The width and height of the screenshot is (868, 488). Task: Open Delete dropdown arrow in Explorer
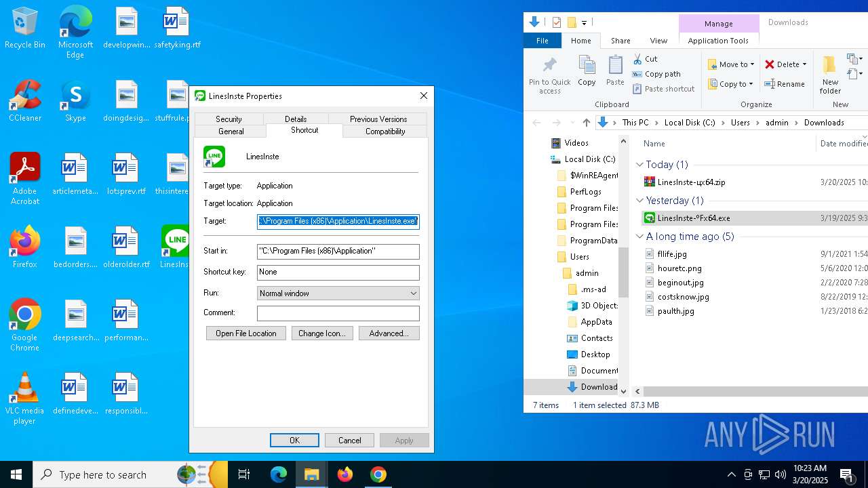click(x=804, y=64)
